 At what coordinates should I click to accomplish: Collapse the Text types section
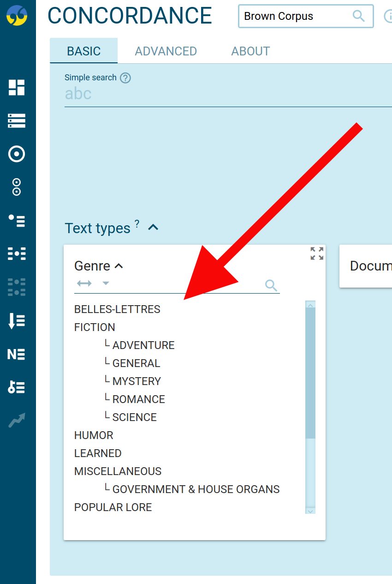153,228
